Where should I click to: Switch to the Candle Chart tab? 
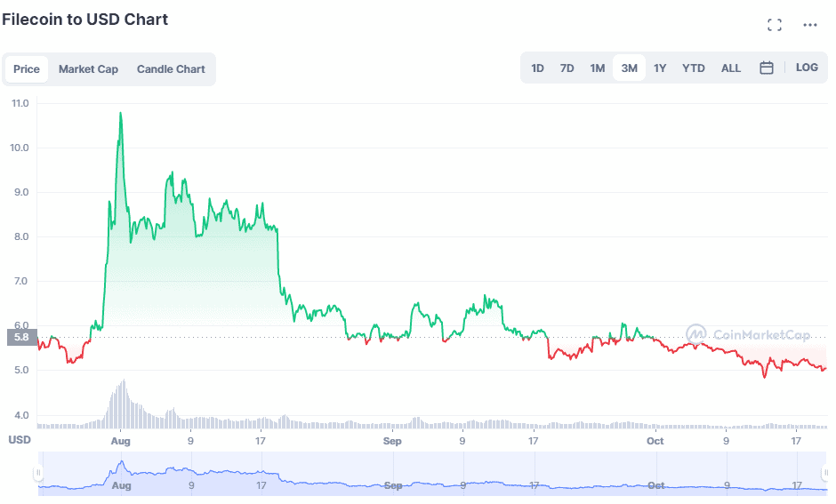171,69
